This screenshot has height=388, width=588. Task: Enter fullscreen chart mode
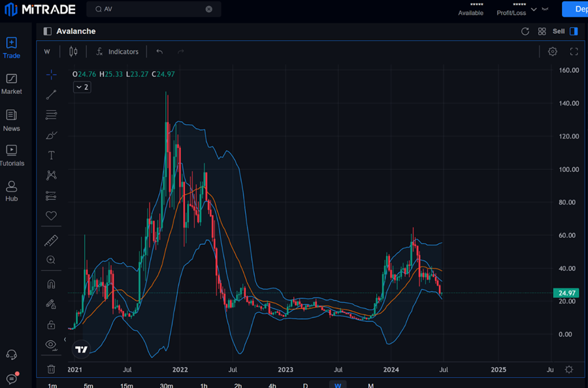point(574,52)
